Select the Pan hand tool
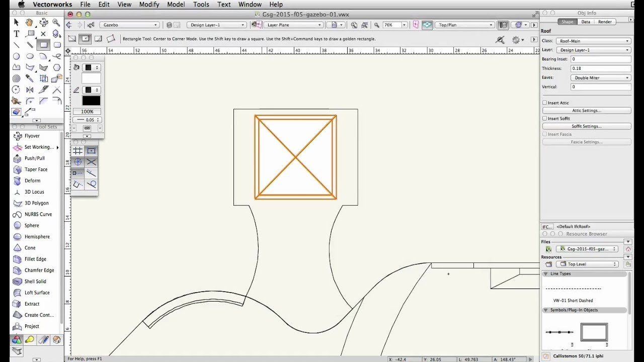644x362 pixels. tap(30, 22)
